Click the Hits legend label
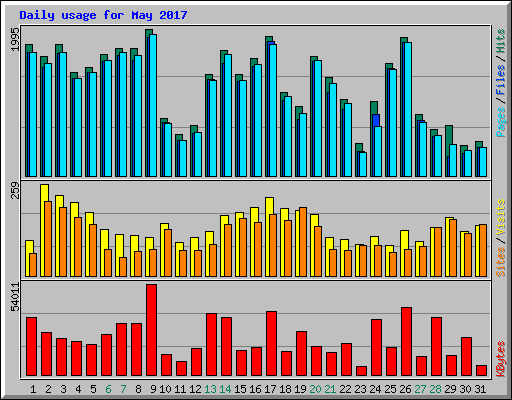The width and height of the screenshot is (512, 400). (500, 41)
